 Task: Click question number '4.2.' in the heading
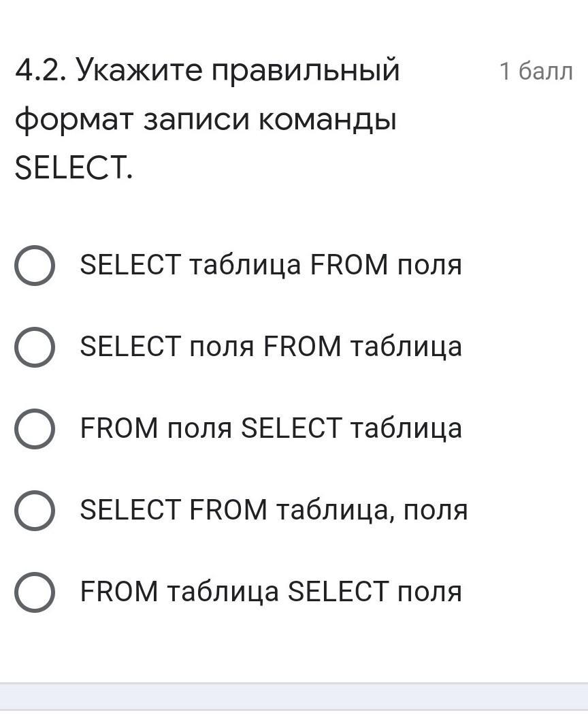click(x=41, y=69)
